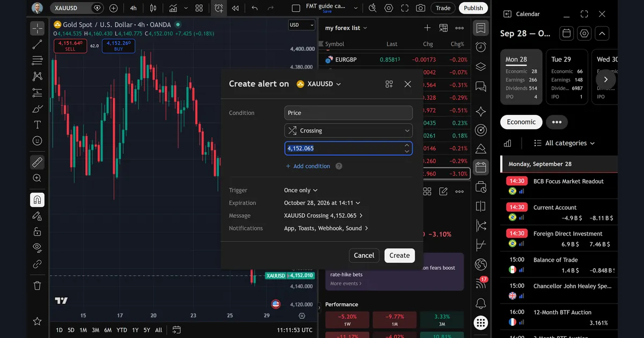Select the brush drawing tool
This screenshot has height=338, width=644.
(x=37, y=109)
